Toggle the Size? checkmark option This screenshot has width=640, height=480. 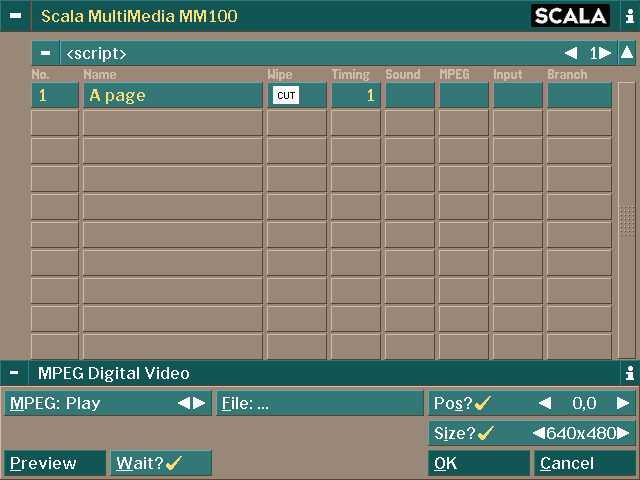[x=464, y=433]
